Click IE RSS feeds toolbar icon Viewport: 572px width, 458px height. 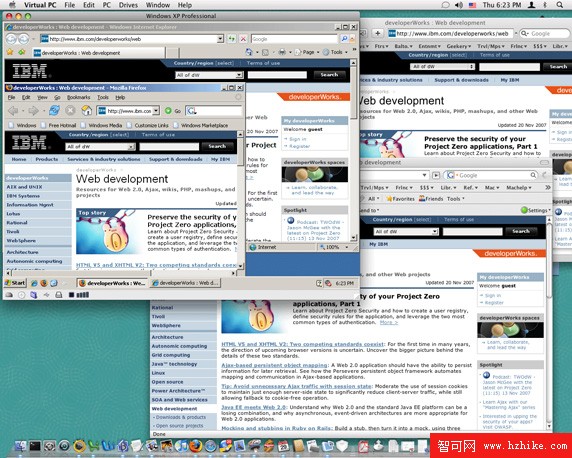click(x=266, y=52)
